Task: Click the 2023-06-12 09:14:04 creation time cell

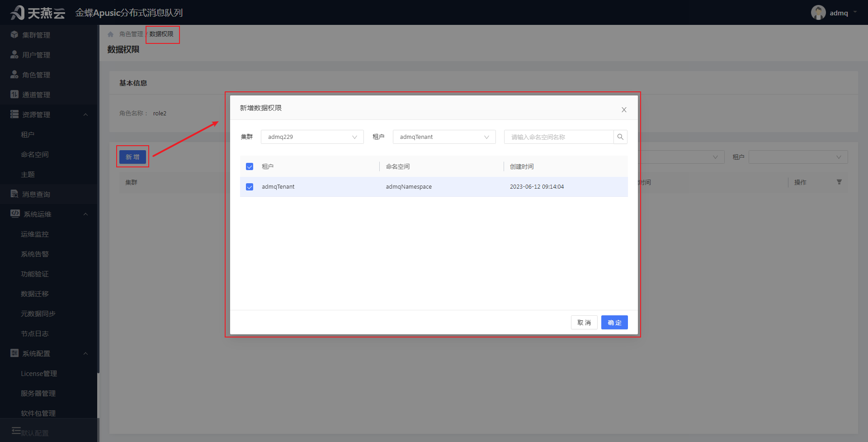Action: click(537, 187)
